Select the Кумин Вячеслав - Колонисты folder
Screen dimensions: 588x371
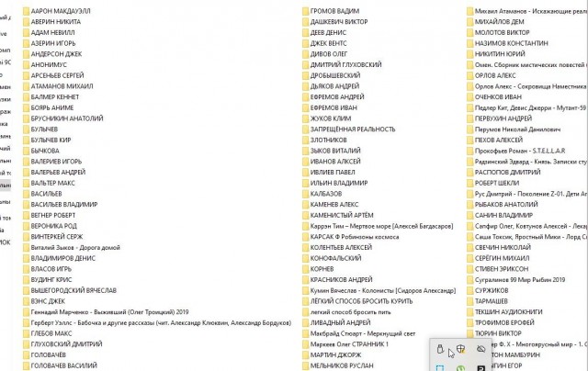pos(383,290)
